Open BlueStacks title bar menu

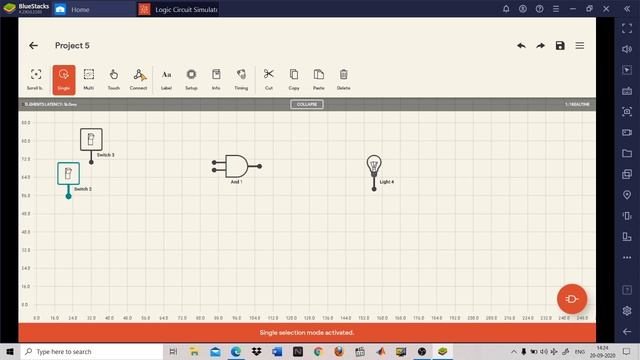point(556,9)
